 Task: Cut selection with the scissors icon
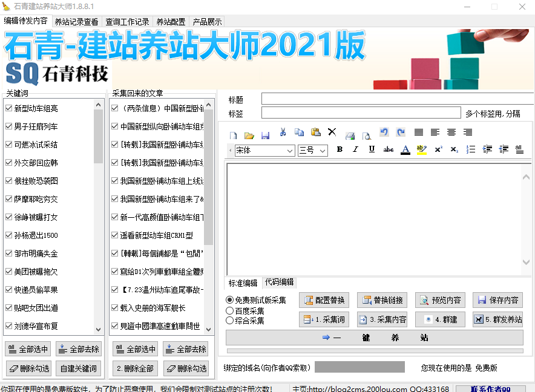point(283,132)
